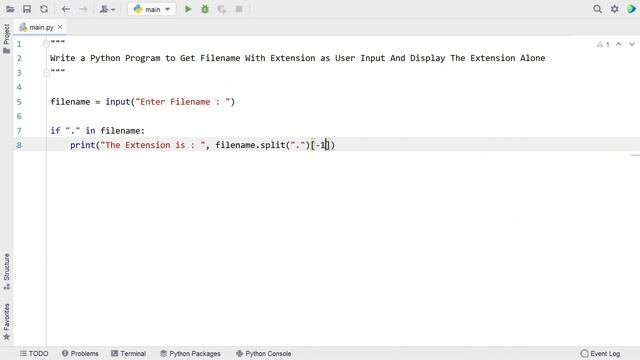Open the user account dropdown icon
The height and width of the screenshot is (360, 640).
(107, 9)
